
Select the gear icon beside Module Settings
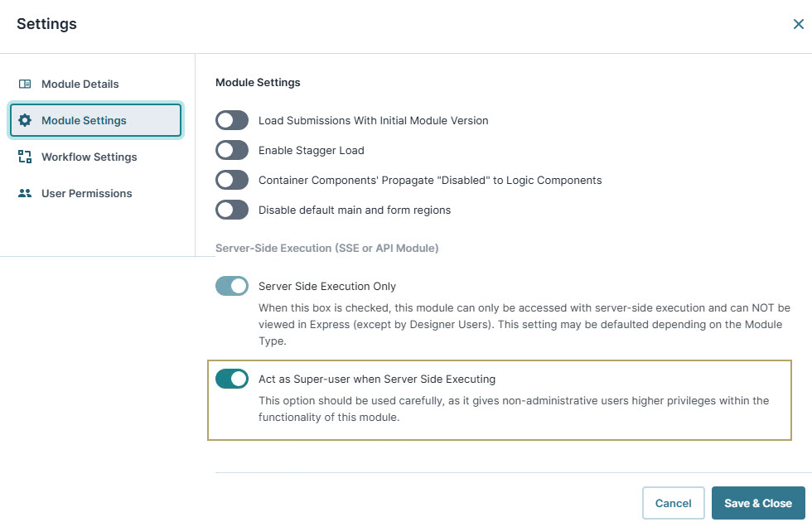25,120
